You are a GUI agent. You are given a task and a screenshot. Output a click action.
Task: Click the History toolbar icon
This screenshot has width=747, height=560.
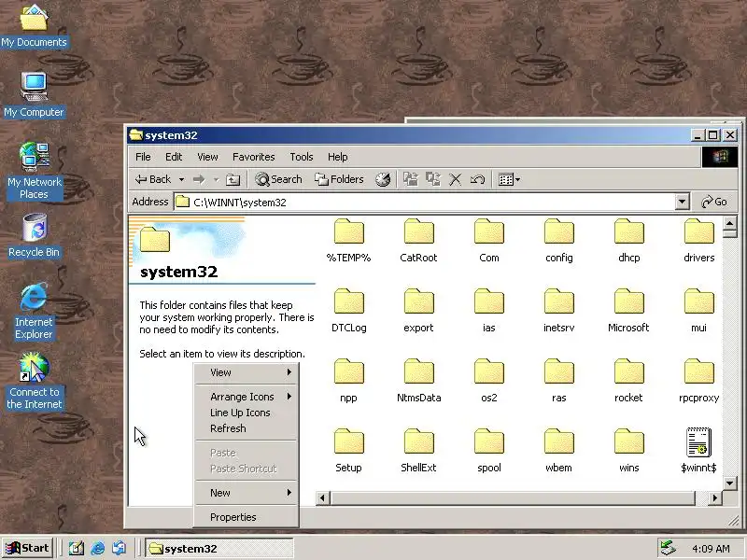[383, 179]
